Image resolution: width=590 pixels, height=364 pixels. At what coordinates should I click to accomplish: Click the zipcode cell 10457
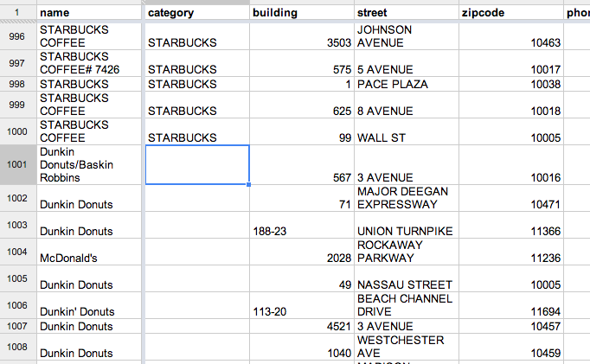point(511,326)
